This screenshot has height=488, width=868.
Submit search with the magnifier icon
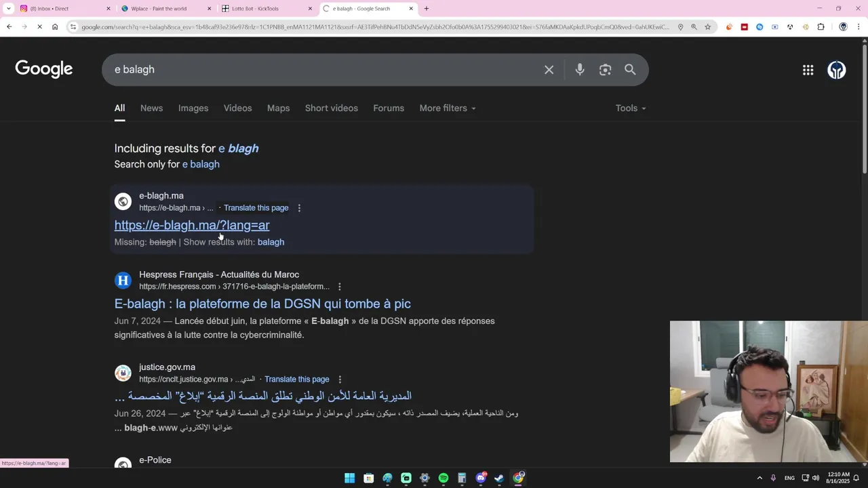[630, 70]
